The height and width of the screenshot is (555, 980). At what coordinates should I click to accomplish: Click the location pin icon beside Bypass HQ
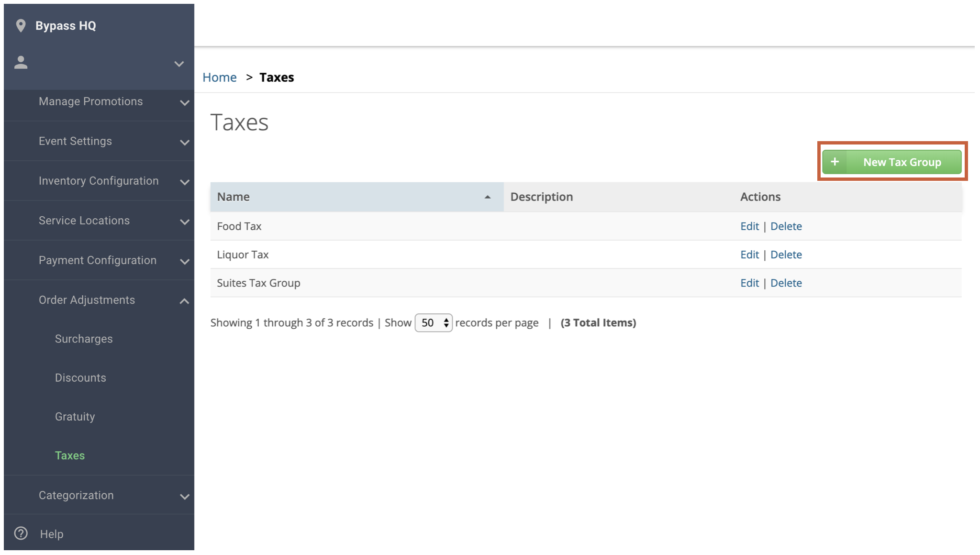coord(21,26)
